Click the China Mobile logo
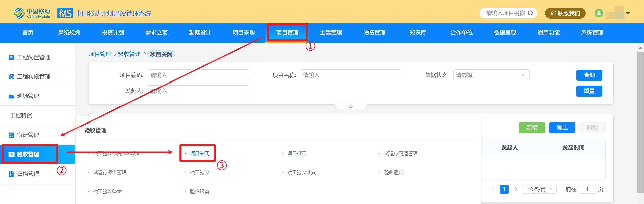Image resolution: width=644 pixels, height=204 pixels. click(x=32, y=13)
